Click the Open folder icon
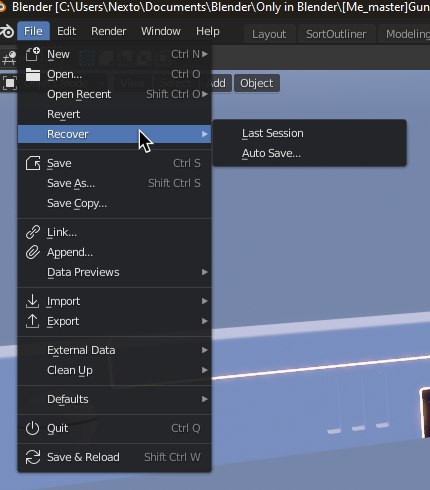 point(33,74)
